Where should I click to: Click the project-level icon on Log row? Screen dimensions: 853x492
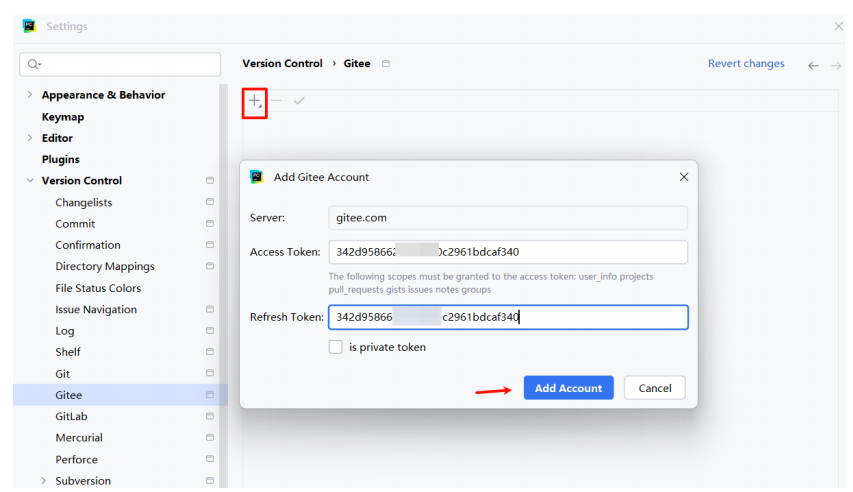coord(210,330)
